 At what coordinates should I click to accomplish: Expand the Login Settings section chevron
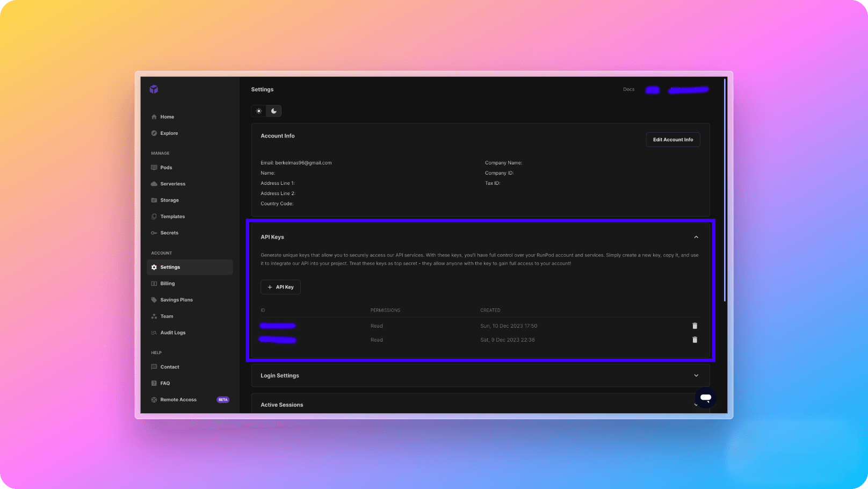pos(696,376)
